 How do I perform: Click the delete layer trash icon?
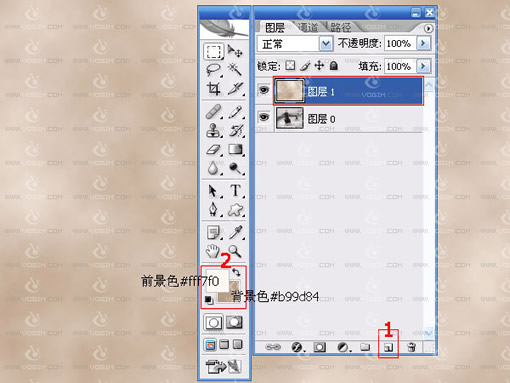tap(412, 347)
